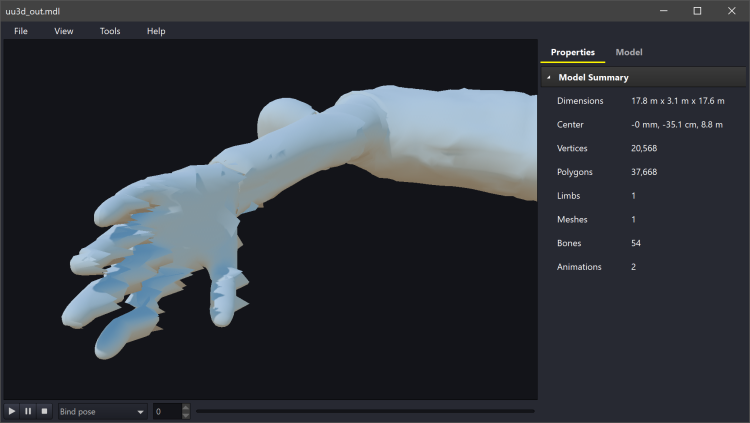Click the Animations count row
Image resolution: width=750 pixels, height=423 pixels.
640,267
